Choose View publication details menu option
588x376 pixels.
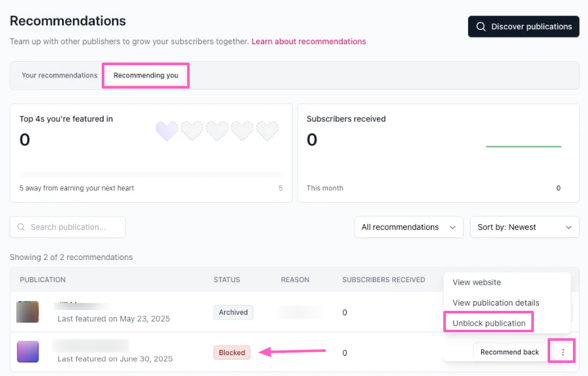(x=496, y=303)
